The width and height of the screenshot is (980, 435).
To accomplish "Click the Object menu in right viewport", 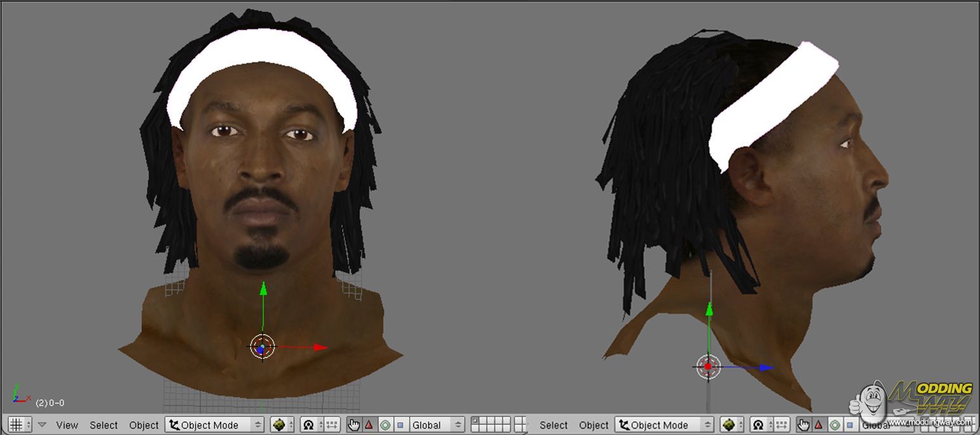I will coord(593,425).
